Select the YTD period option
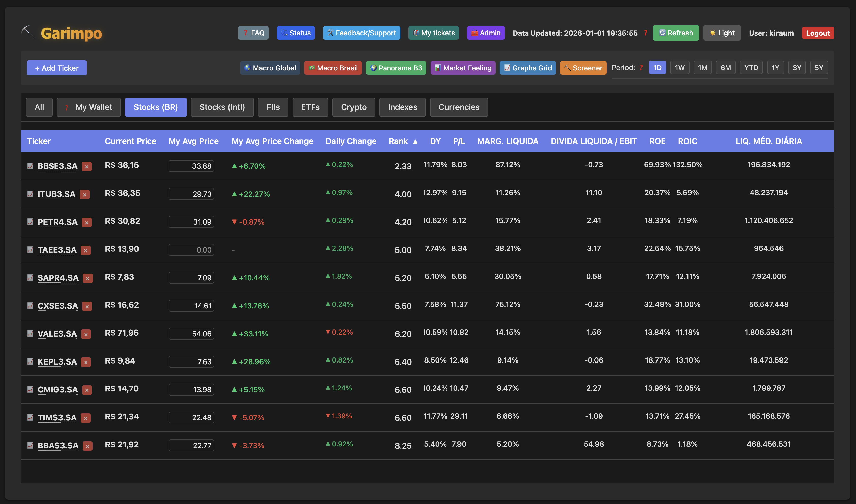The height and width of the screenshot is (504, 856). (x=751, y=68)
